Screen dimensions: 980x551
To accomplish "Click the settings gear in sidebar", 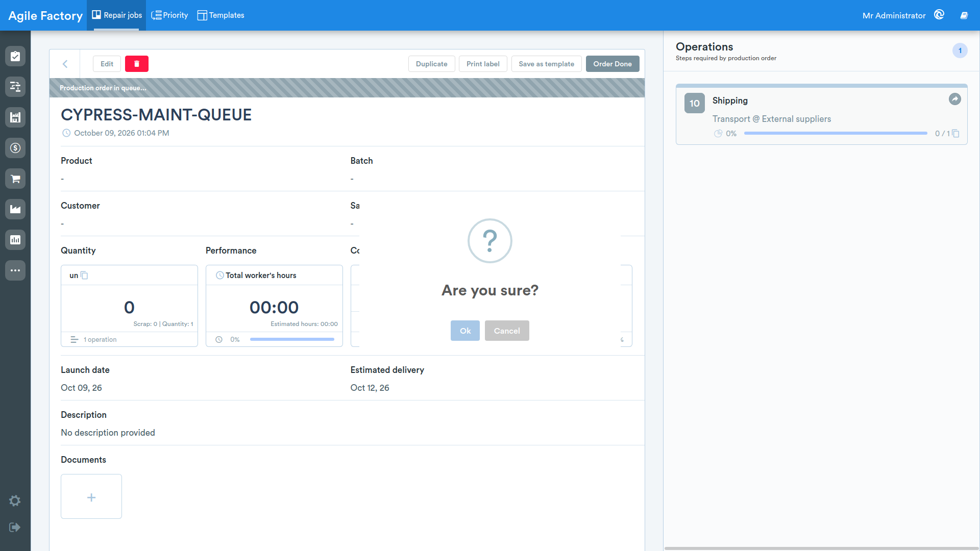I will click(15, 500).
